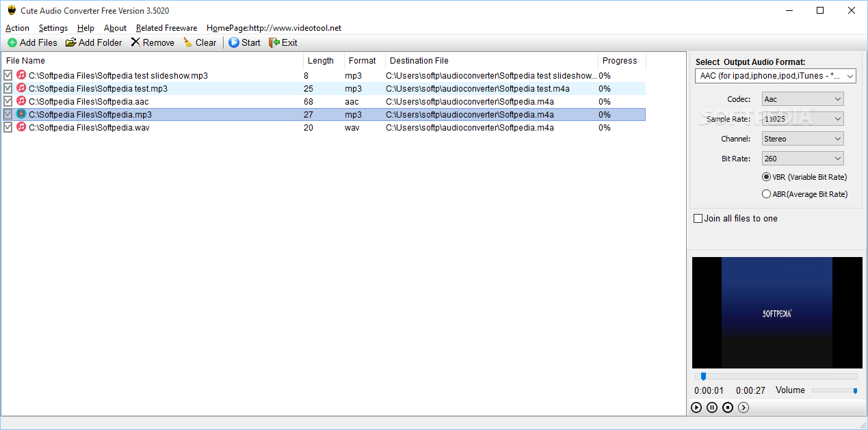Screen dimensions: 868x430
Task: Open the About menu
Action: (x=115, y=28)
